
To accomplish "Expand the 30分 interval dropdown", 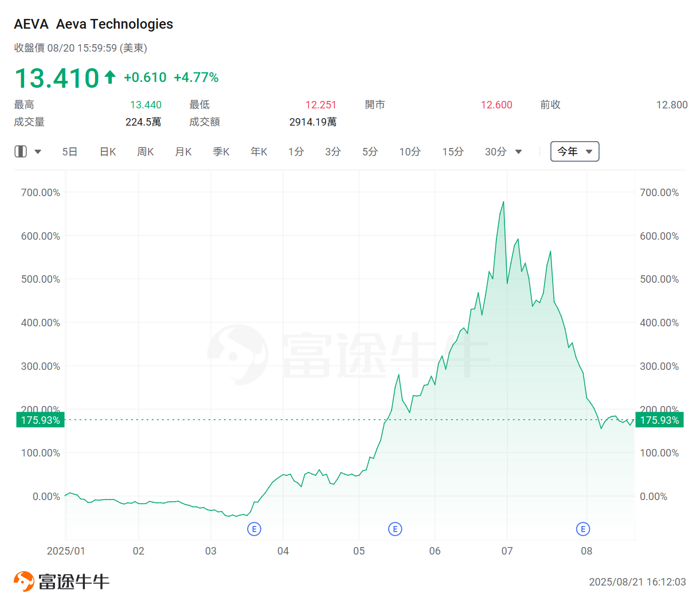I will tap(518, 151).
